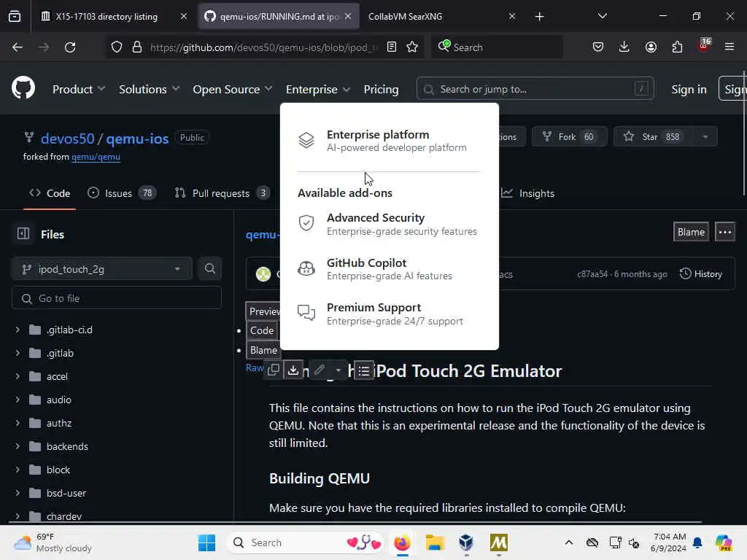Open the Save to Pocket icon
The height and width of the screenshot is (560, 747).
pyautogui.click(x=598, y=47)
